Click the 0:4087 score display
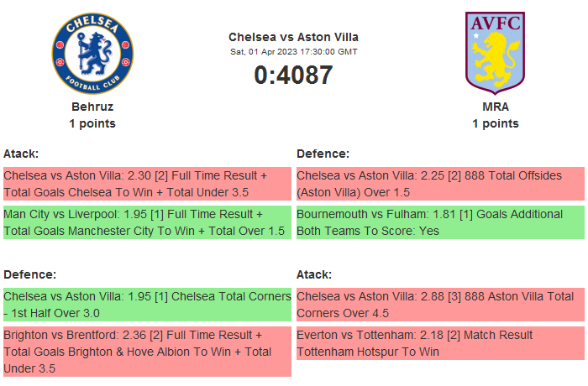Screen dimensions: 588x386 click(x=293, y=75)
